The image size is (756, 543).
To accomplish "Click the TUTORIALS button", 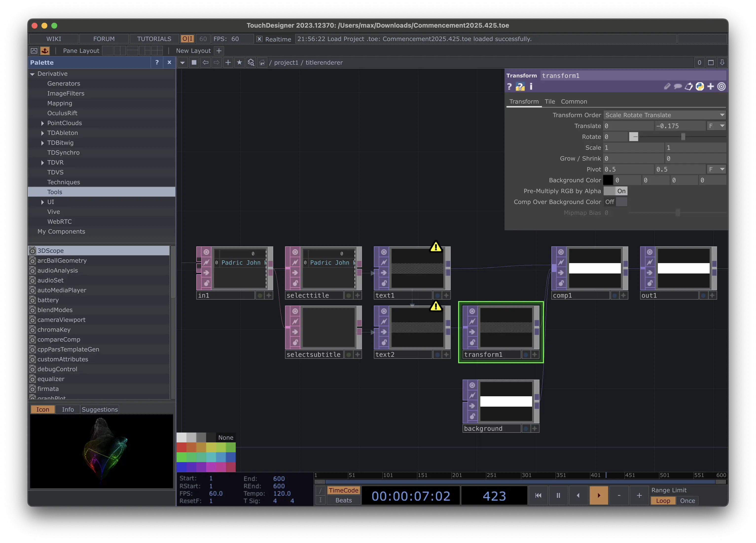I will [154, 39].
